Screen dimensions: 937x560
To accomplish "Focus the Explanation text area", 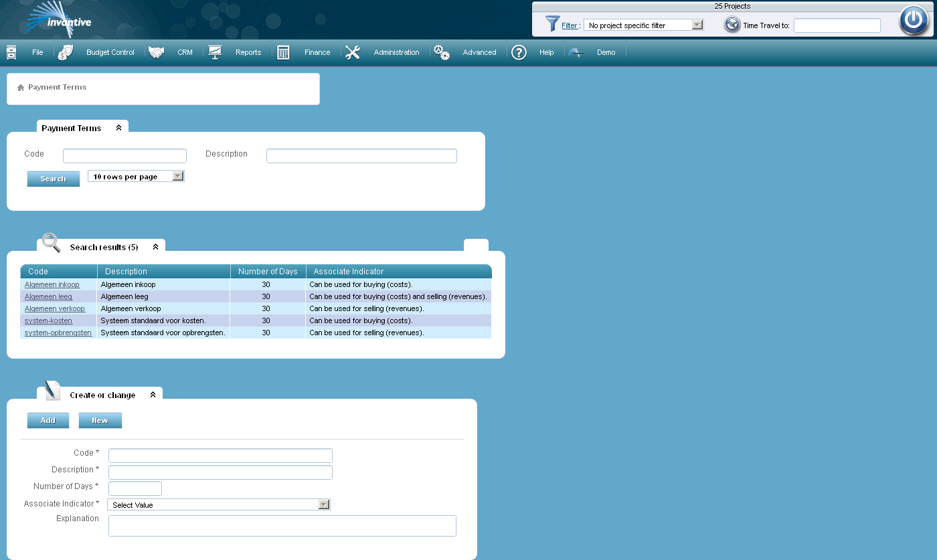I will [282, 526].
